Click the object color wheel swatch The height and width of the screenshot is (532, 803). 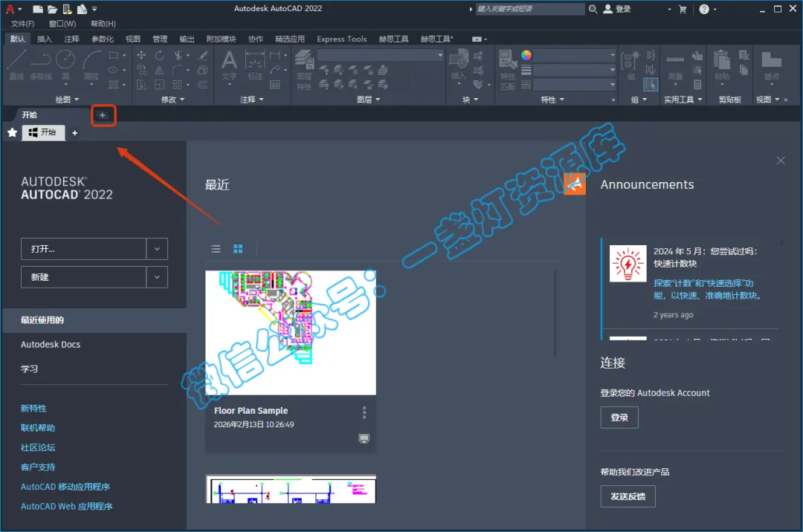[526, 55]
